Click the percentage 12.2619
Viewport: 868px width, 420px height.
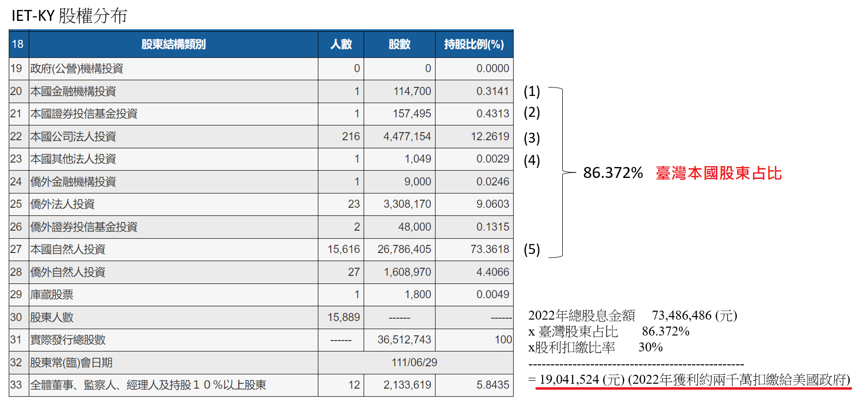pyautogui.click(x=490, y=137)
